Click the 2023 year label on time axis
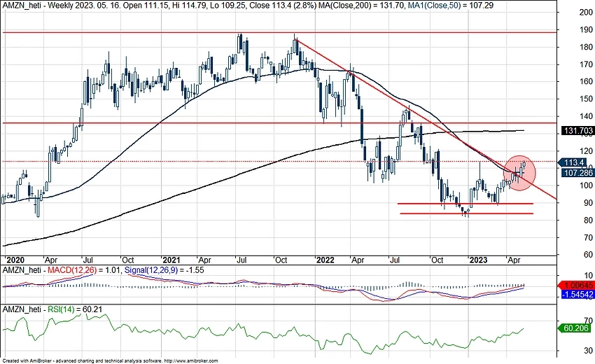The width and height of the screenshot is (595, 364). (x=478, y=260)
